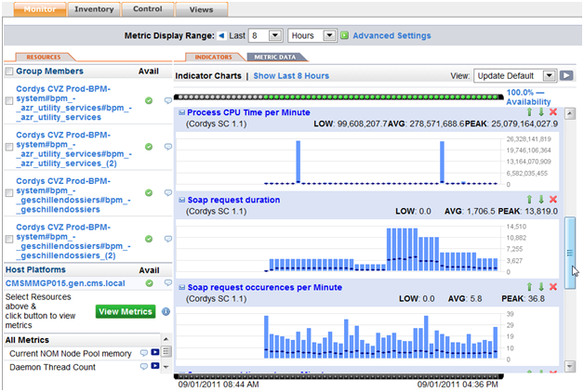Image resolution: width=584 pixels, height=392 pixels.
Task: Open comment bubble for Daemon Thread Count
Action: (x=144, y=366)
